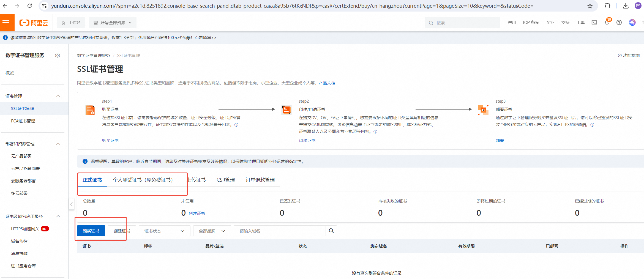Viewport: 644px width, 279px height.
Task: Click the step1 购买证书 document icon
Action: click(x=90, y=110)
